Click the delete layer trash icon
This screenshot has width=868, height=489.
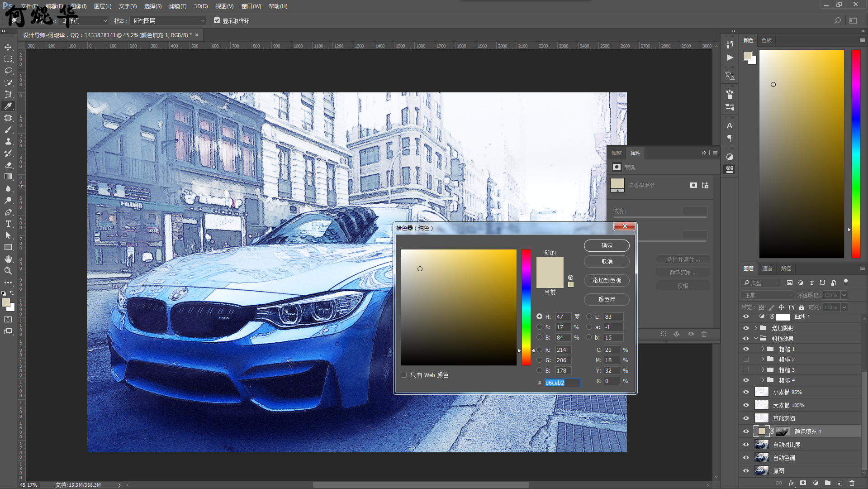tap(852, 483)
